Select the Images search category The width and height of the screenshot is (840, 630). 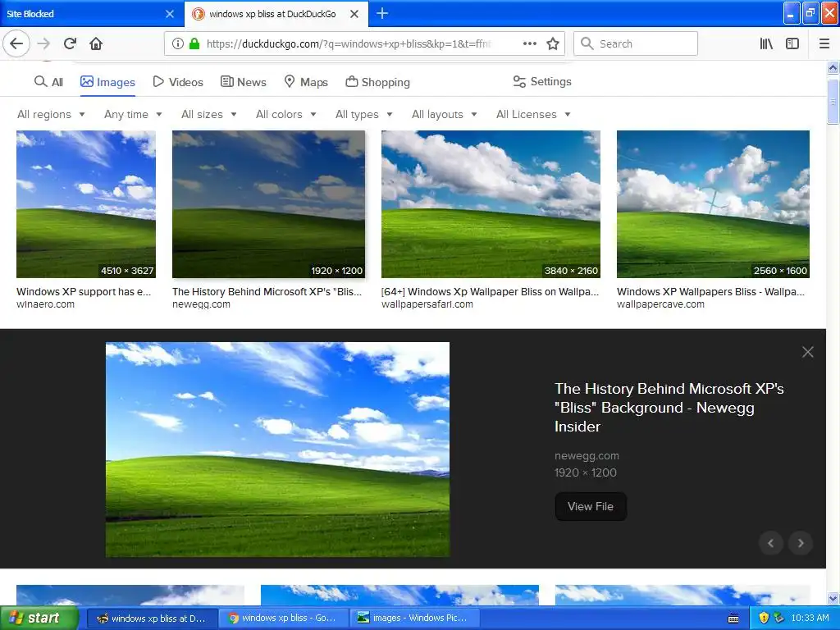tap(107, 82)
